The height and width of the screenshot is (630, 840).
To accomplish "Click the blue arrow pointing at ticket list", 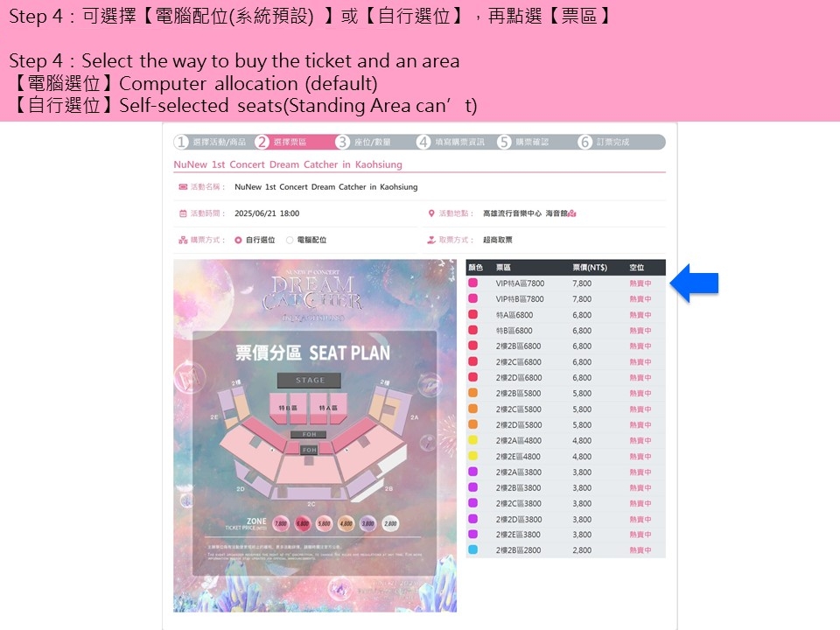I will point(694,283).
